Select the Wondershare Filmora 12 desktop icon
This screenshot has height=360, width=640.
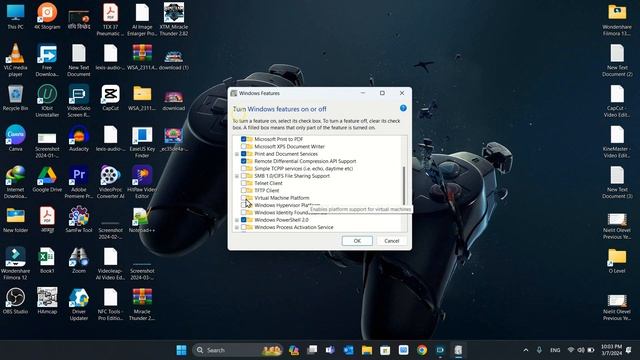click(16, 263)
